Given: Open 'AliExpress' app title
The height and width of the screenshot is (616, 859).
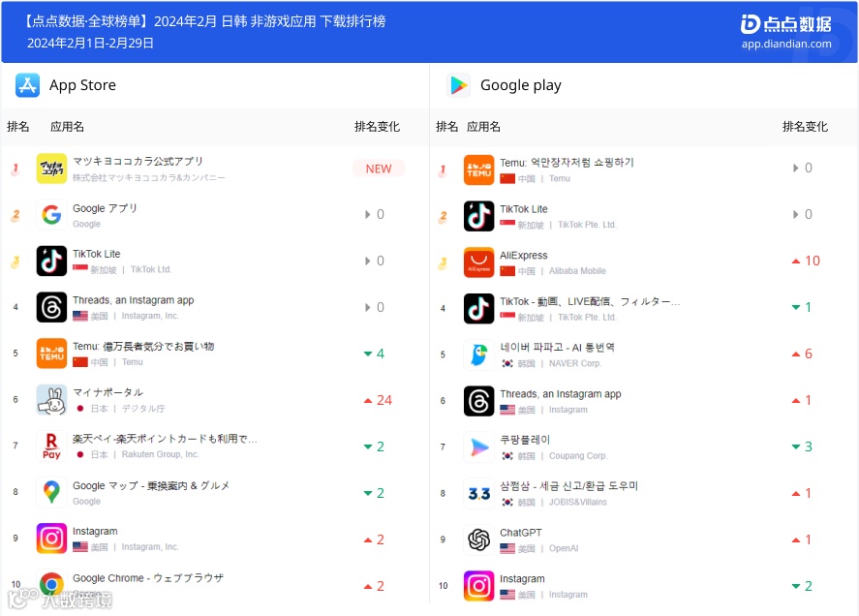Looking at the screenshot, I should coord(523,256).
